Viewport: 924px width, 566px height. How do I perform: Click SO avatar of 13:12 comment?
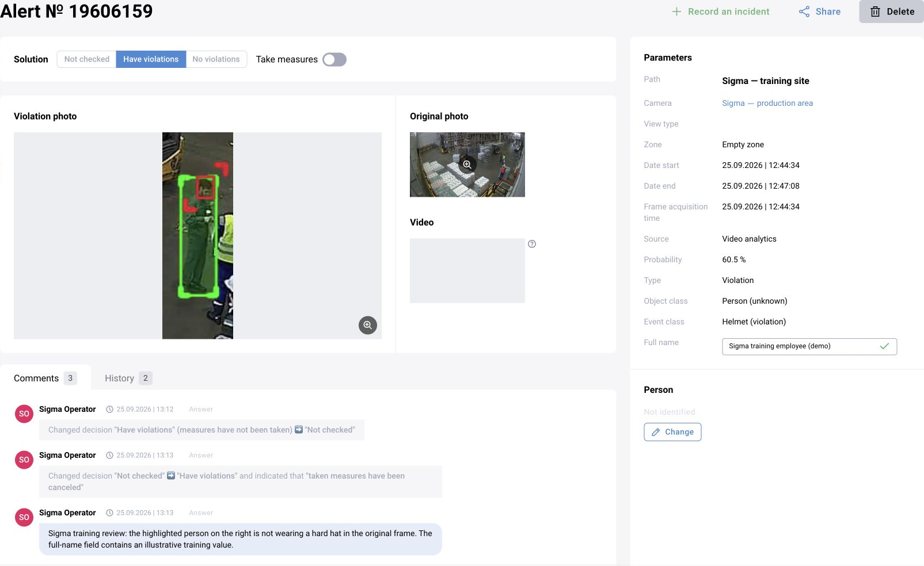[24, 414]
